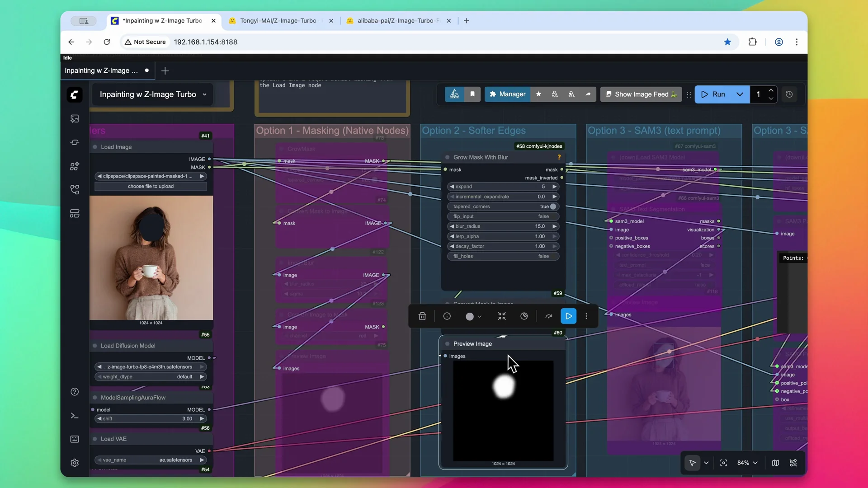This screenshot has width=868, height=488.
Task: Open keyboard shortcuts from the sidebar
Action: pyautogui.click(x=75, y=439)
